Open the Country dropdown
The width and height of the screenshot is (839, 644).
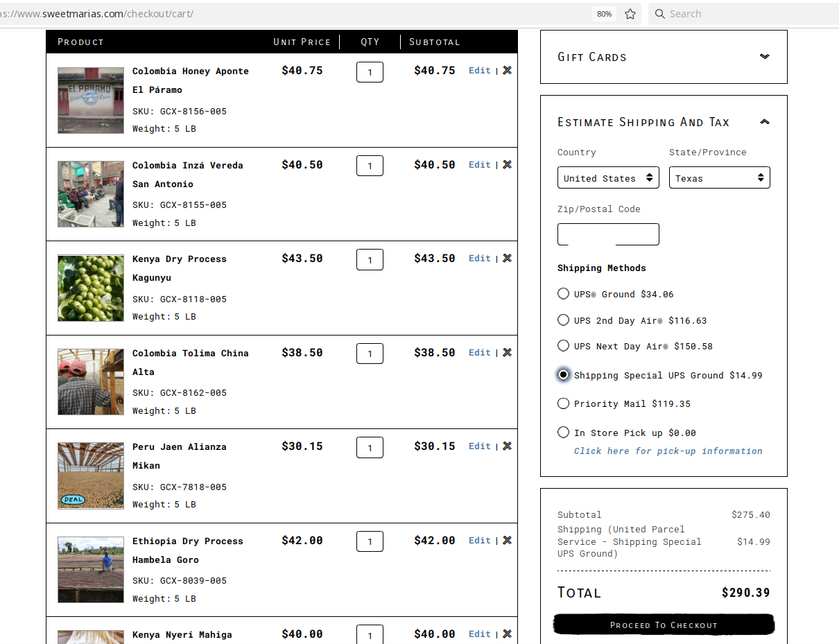608,178
